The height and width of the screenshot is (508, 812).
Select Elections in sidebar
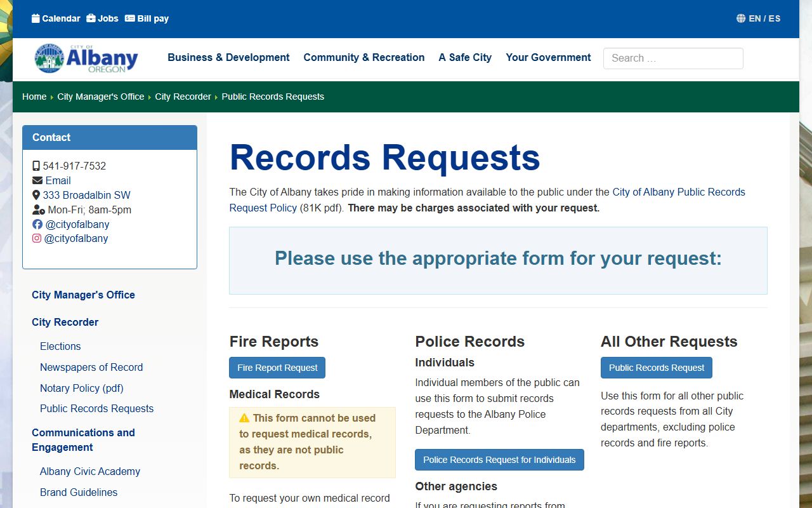pos(60,346)
